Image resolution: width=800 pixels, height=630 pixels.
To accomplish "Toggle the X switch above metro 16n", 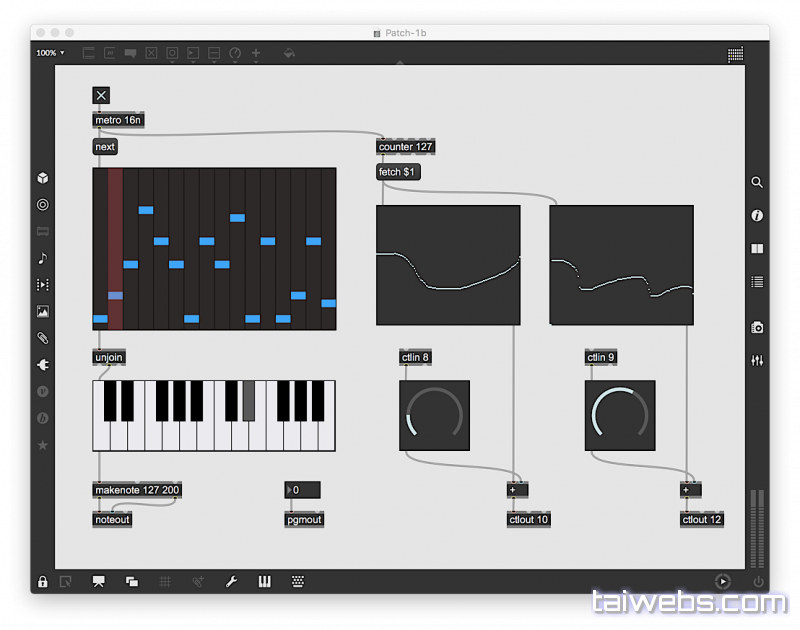I will pos(101,95).
